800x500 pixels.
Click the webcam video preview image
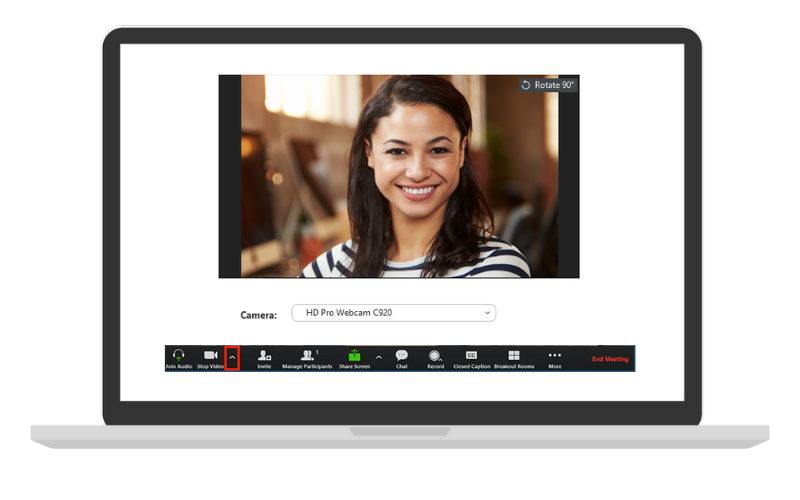tap(398, 180)
